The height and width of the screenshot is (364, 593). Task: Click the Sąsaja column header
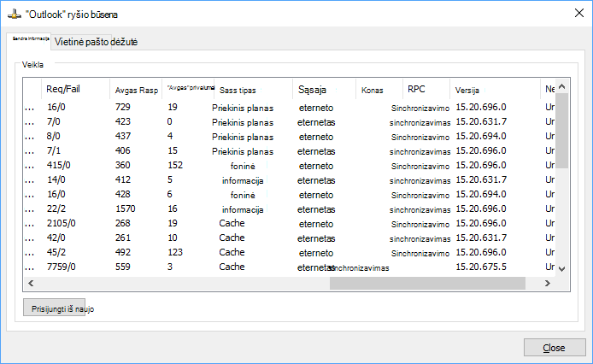point(324,90)
